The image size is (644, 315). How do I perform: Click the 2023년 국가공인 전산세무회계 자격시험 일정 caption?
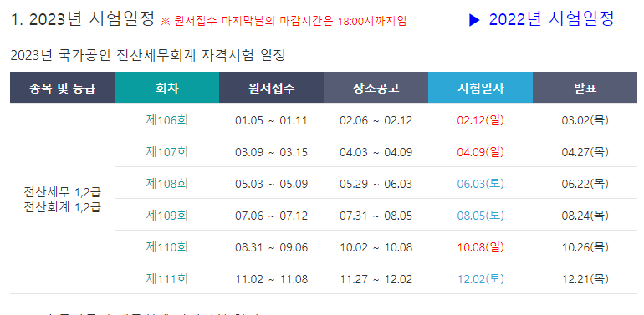pos(147,55)
